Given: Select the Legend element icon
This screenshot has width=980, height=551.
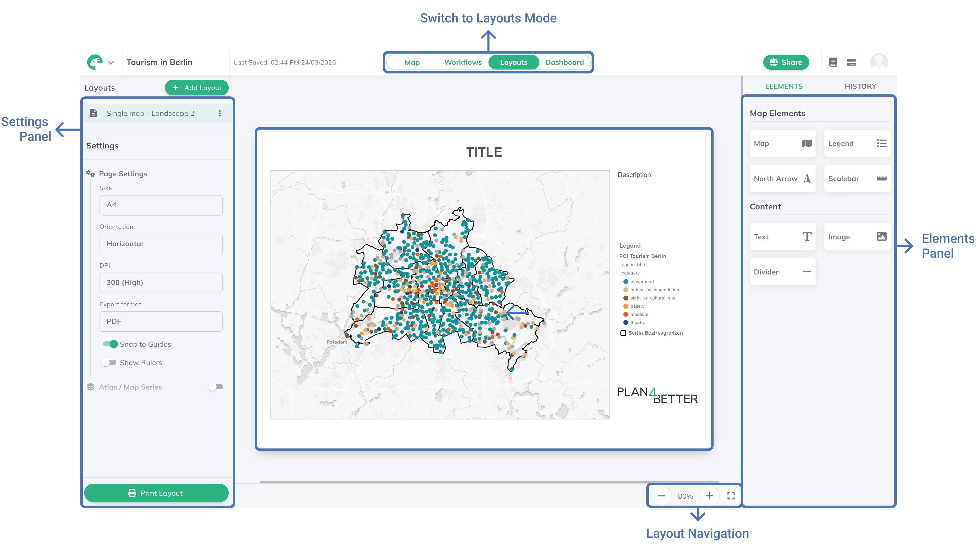Looking at the screenshot, I should [857, 143].
